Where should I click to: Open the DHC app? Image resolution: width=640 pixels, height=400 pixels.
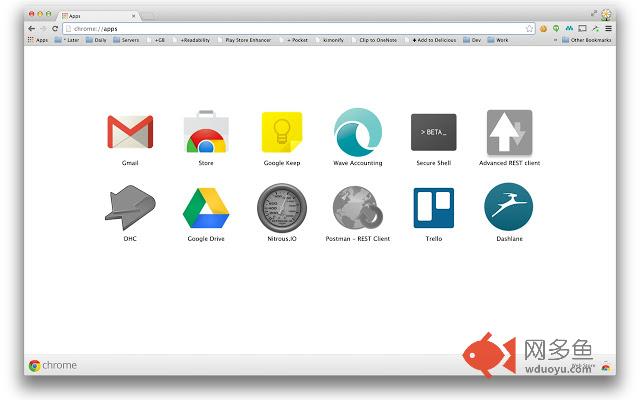point(130,207)
